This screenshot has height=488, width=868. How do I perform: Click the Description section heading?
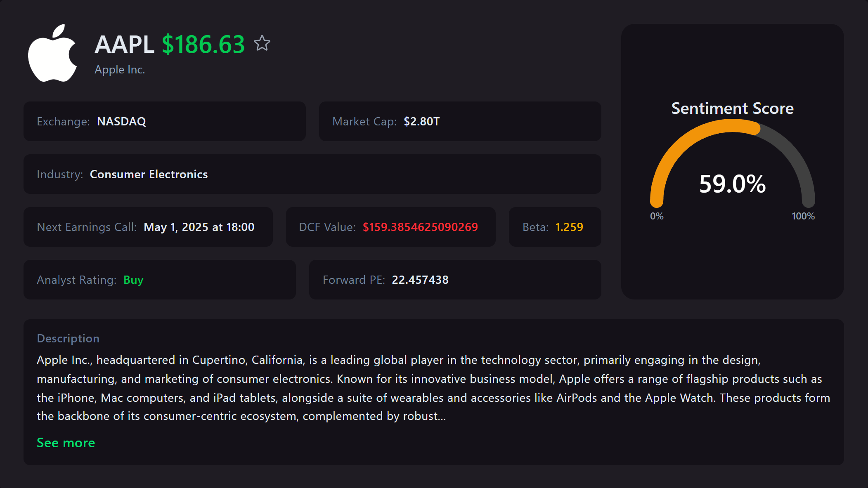tap(68, 338)
